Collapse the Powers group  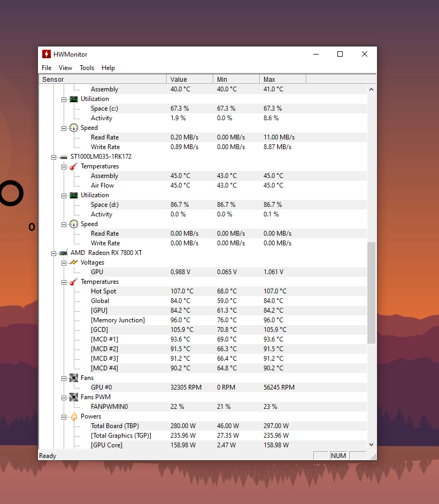pyautogui.click(x=64, y=417)
